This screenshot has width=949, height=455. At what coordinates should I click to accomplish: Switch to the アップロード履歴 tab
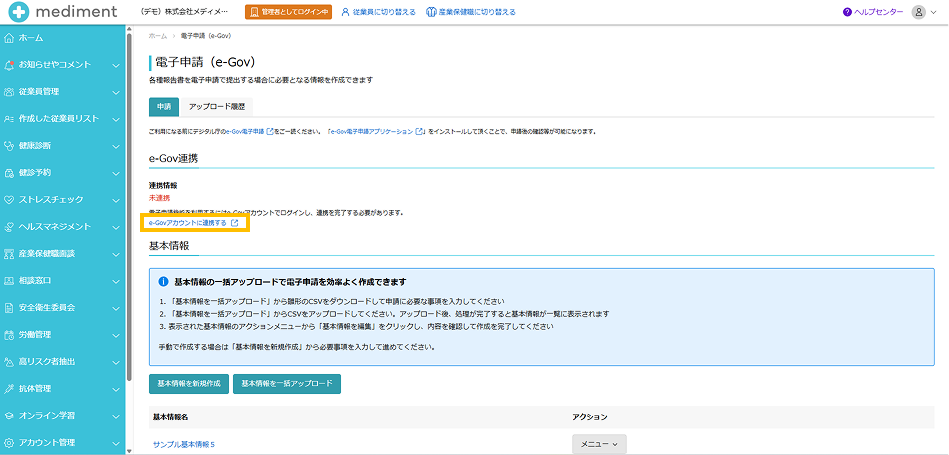pyautogui.click(x=217, y=106)
